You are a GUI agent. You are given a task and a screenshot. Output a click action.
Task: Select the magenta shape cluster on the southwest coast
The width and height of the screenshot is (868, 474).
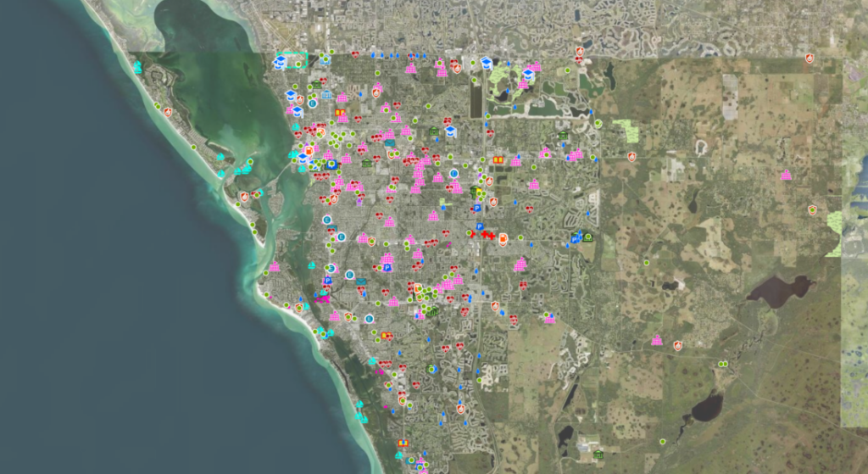click(x=322, y=299)
